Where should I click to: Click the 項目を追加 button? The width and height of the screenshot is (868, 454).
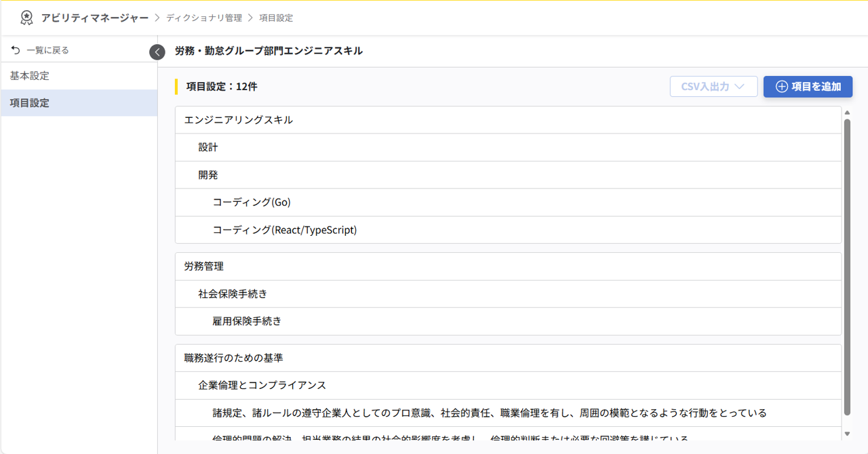click(x=808, y=87)
